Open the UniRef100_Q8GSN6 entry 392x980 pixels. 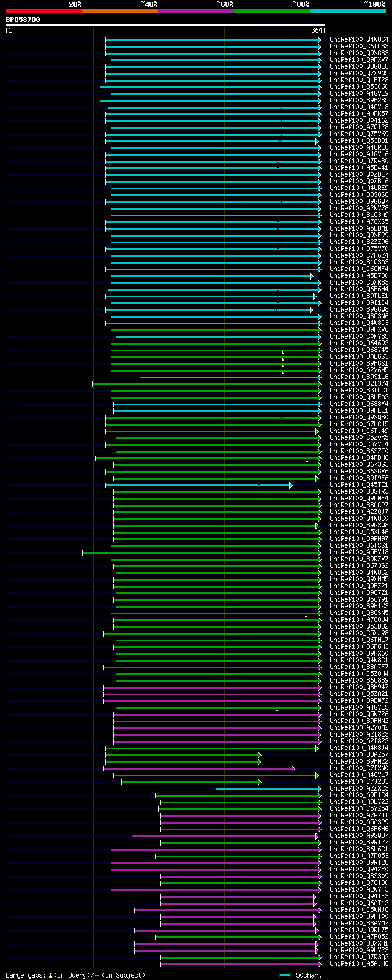[x=359, y=316]
